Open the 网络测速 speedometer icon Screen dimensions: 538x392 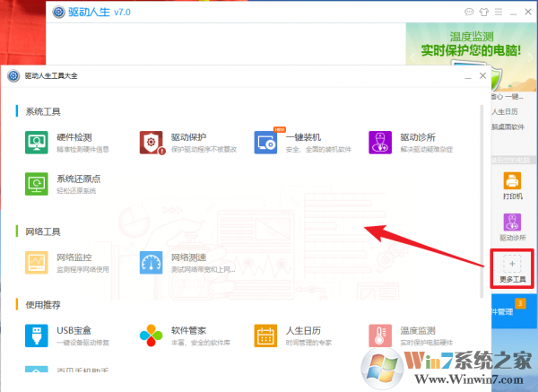coord(151,263)
